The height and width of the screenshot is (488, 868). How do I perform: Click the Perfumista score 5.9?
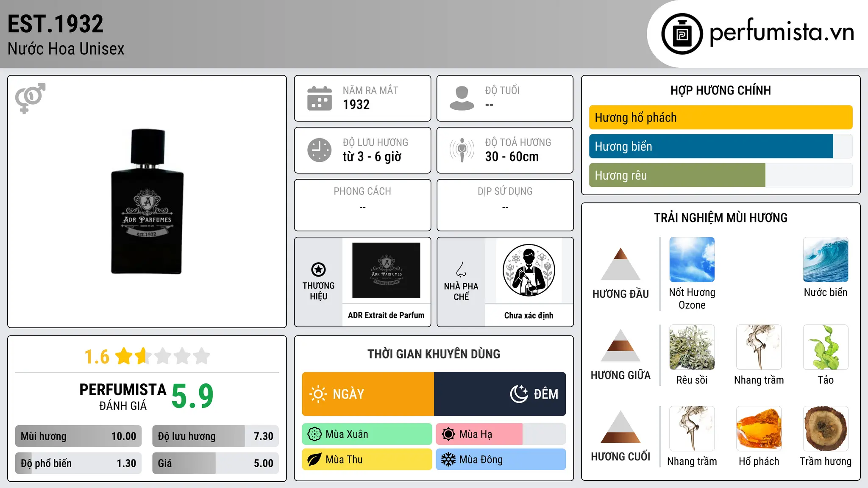(192, 396)
